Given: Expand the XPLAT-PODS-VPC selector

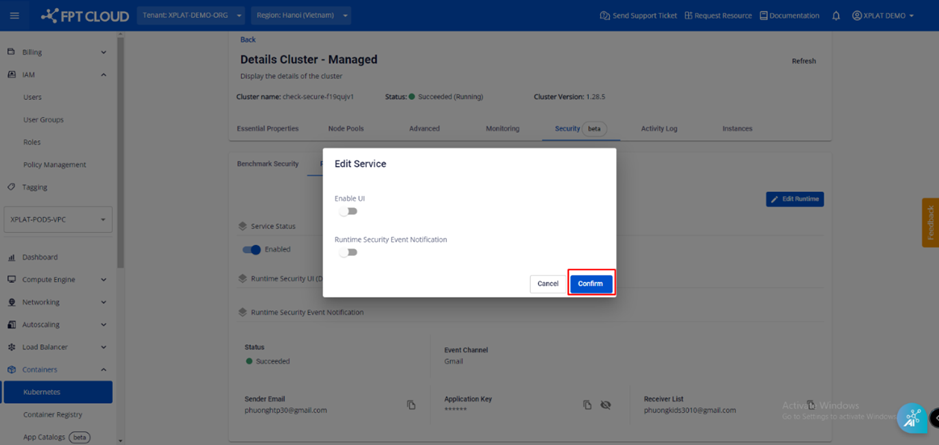Looking at the screenshot, I should click(58, 220).
